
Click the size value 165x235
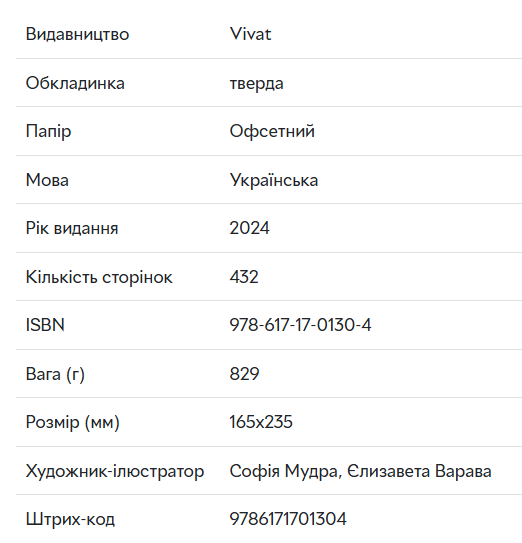coord(261,422)
